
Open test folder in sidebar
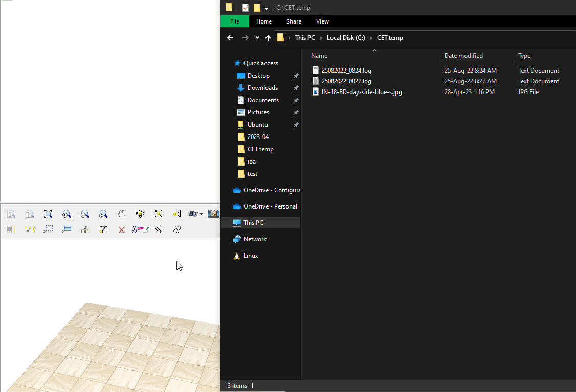click(x=252, y=174)
